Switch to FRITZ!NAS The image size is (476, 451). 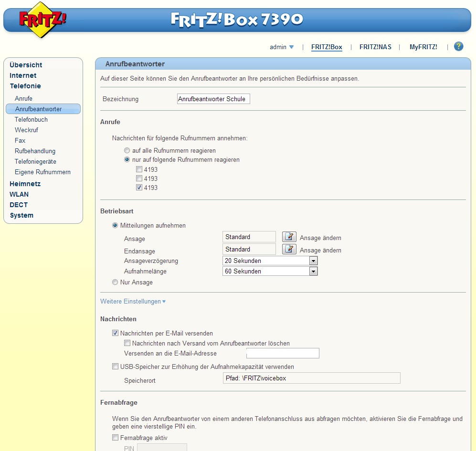point(376,47)
